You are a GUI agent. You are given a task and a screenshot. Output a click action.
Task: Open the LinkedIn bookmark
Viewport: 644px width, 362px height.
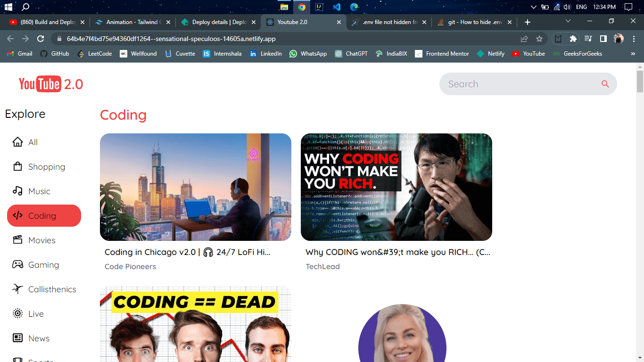click(x=265, y=54)
